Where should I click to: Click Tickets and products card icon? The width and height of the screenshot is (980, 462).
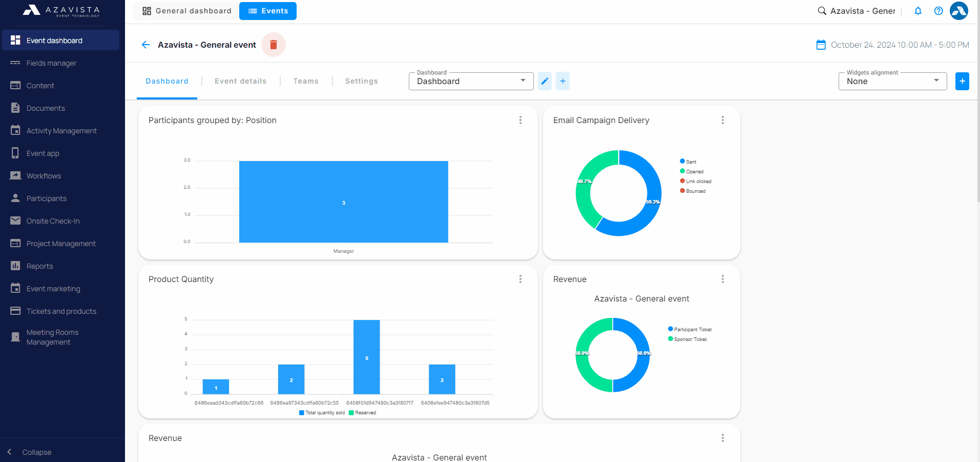[15, 311]
